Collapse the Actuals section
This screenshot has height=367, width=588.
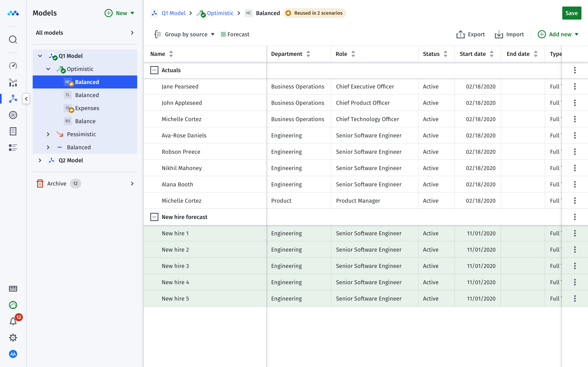pyautogui.click(x=154, y=70)
